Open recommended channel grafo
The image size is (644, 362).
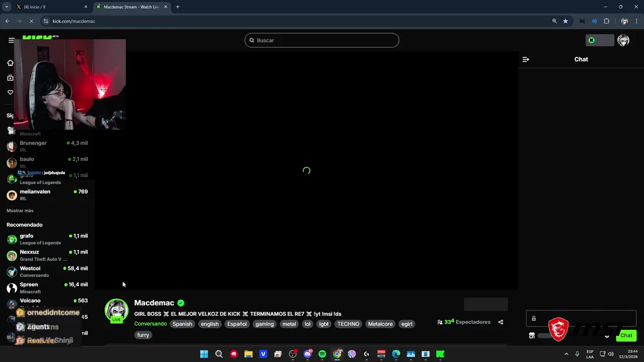[47, 239]
